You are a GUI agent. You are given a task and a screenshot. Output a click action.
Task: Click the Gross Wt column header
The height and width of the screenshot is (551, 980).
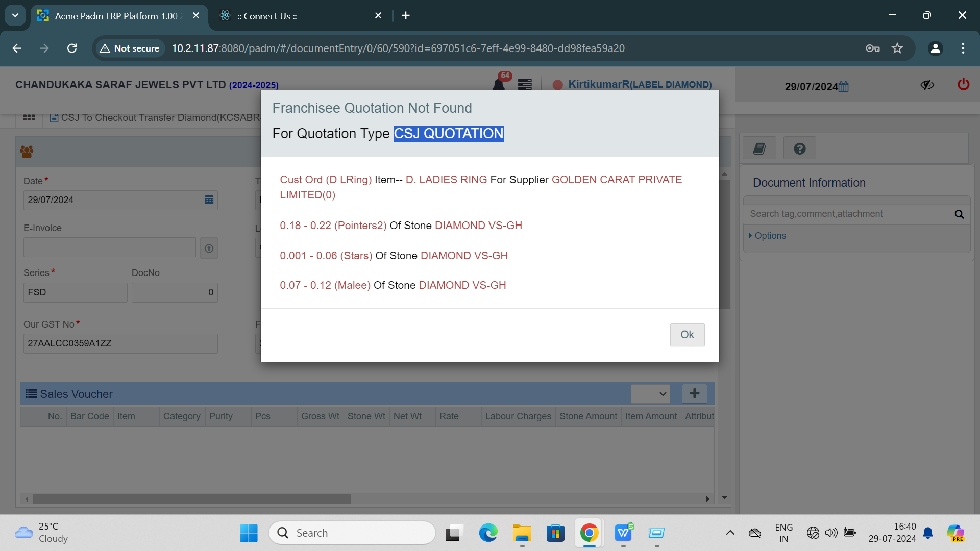320,416
